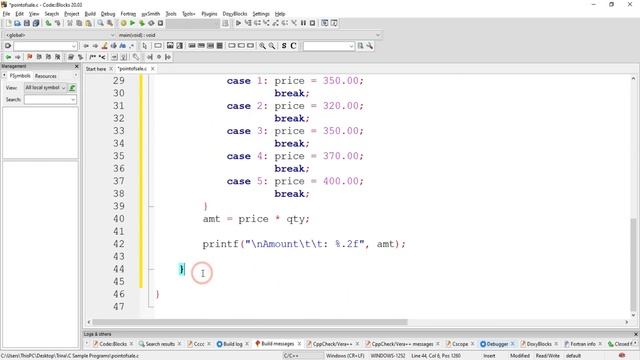Click the Save file toolbar icon

coord(27,23)
